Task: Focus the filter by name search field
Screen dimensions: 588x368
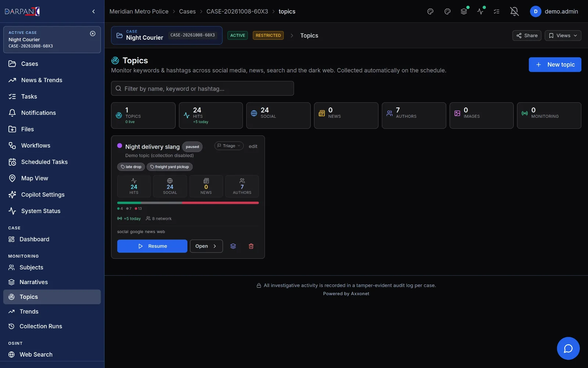Action: [202, 88]
